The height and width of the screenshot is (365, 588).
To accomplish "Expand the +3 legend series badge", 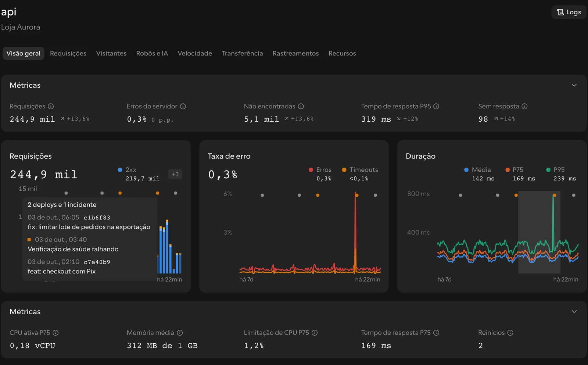I will (x=175, y=174).
